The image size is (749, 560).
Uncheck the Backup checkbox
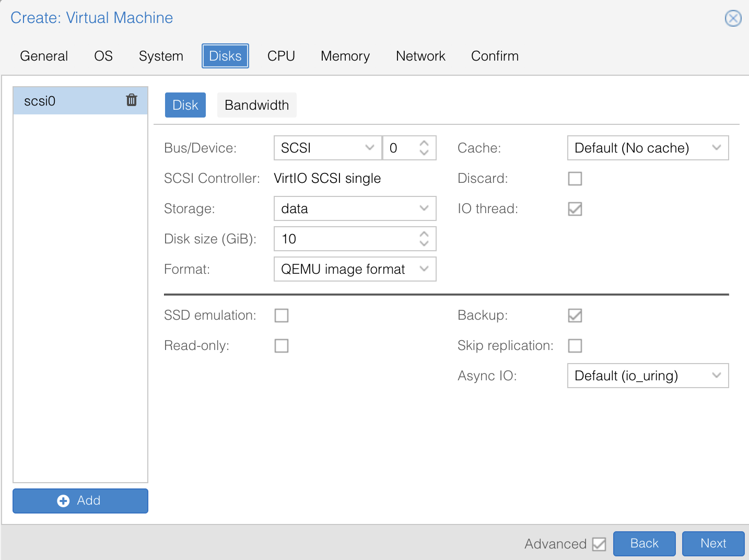click(575, 316)
